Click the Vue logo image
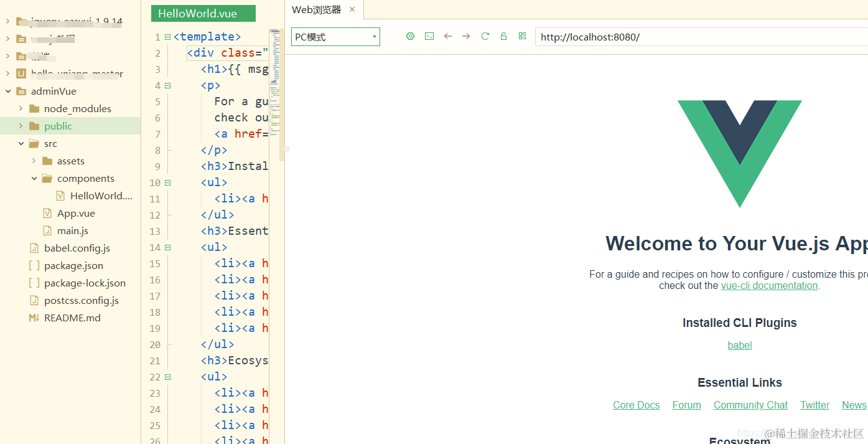Image resolution: width=868 pixels, height=444 pixels. pyautogui.click(x=740, y=154)
